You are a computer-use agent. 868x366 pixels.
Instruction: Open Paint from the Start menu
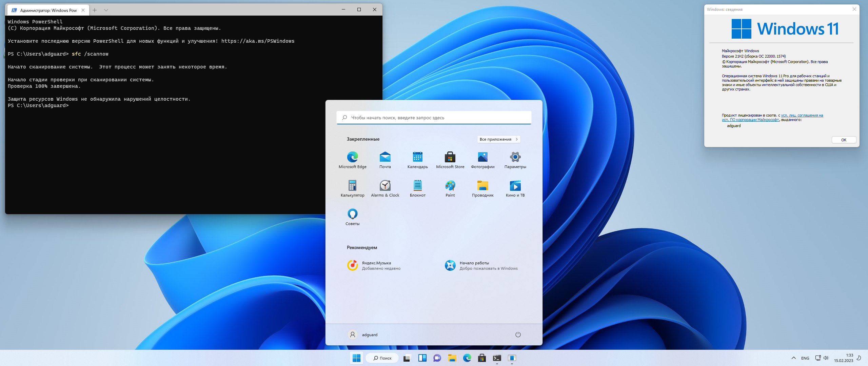(x=450, y=188)
